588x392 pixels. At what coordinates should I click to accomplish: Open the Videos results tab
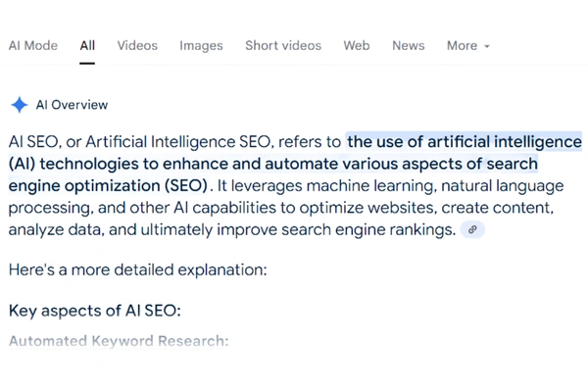137,45
